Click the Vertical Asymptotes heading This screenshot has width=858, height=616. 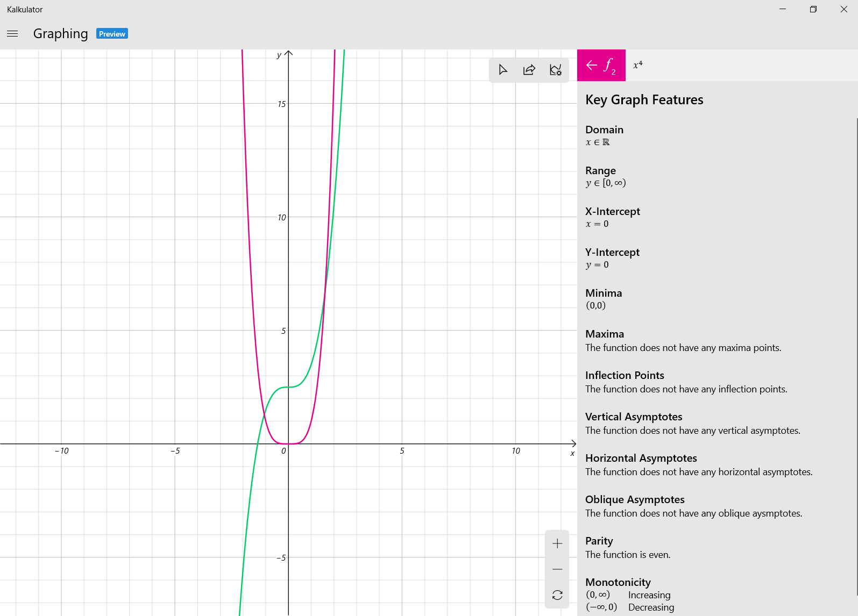[x=634, y=417]
